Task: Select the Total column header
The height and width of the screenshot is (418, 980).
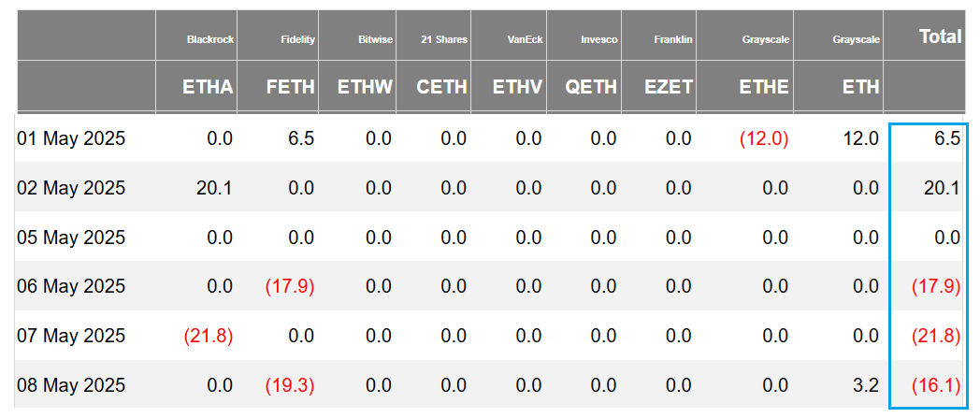Action: pyautogui.click(x=940, y=36)
